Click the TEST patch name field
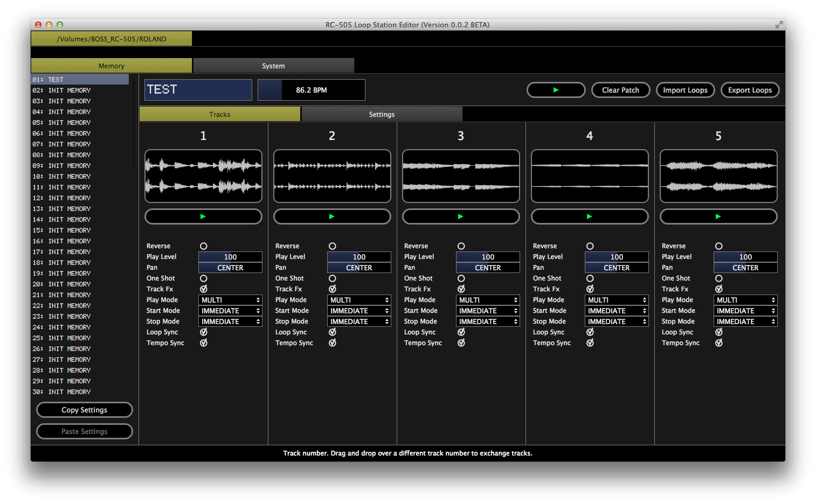 [198, 90]
